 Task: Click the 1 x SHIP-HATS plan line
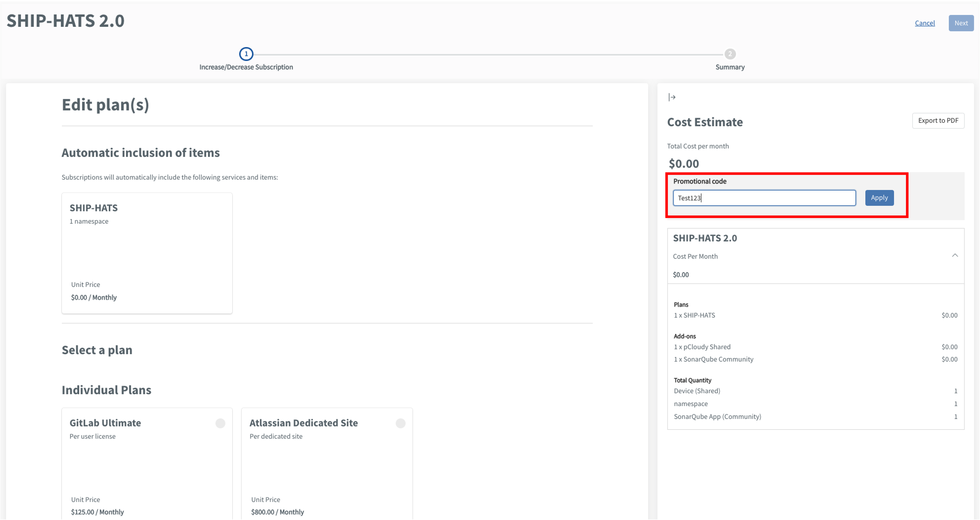[695, 315]
